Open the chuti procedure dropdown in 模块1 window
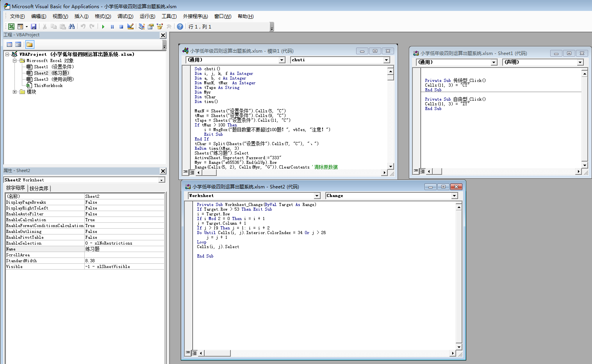592x364 pixels. (x=387, y=60)
